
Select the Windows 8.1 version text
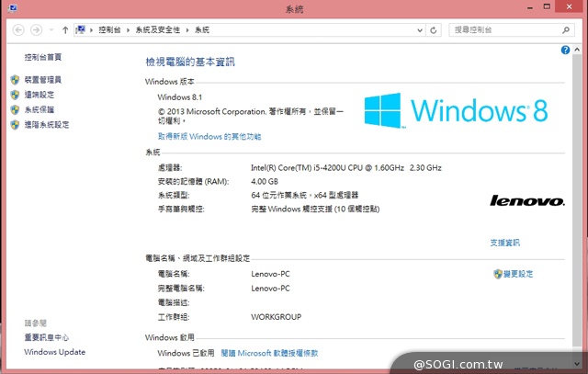pyautogui.click(x=180, y=97)
